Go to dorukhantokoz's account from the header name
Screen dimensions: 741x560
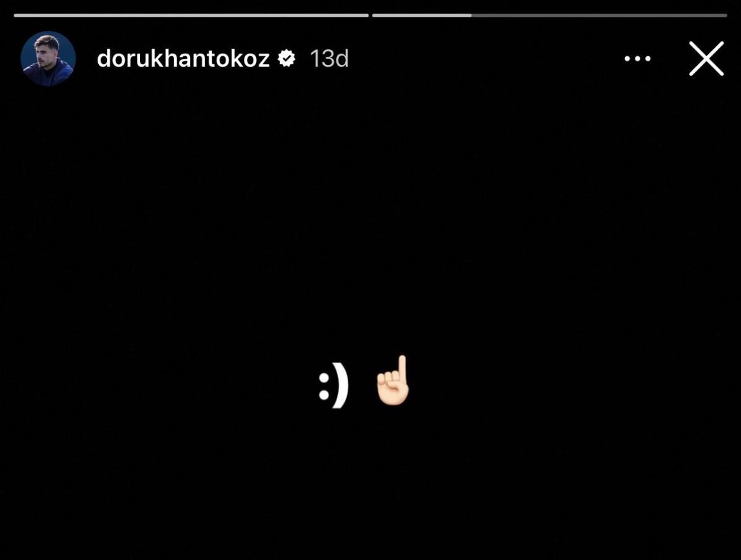[183, 59]
